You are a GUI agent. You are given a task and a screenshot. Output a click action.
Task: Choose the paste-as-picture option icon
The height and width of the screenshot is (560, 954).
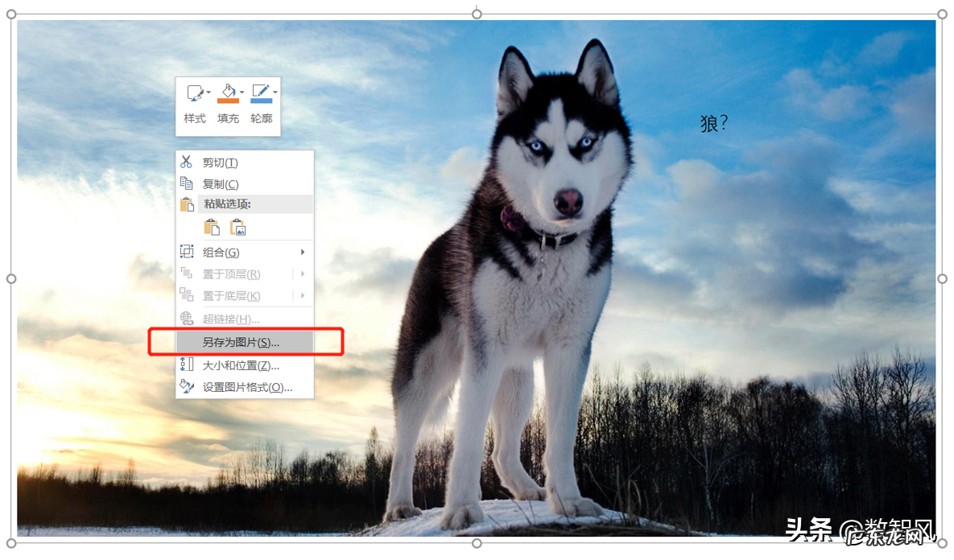(238, 227)
